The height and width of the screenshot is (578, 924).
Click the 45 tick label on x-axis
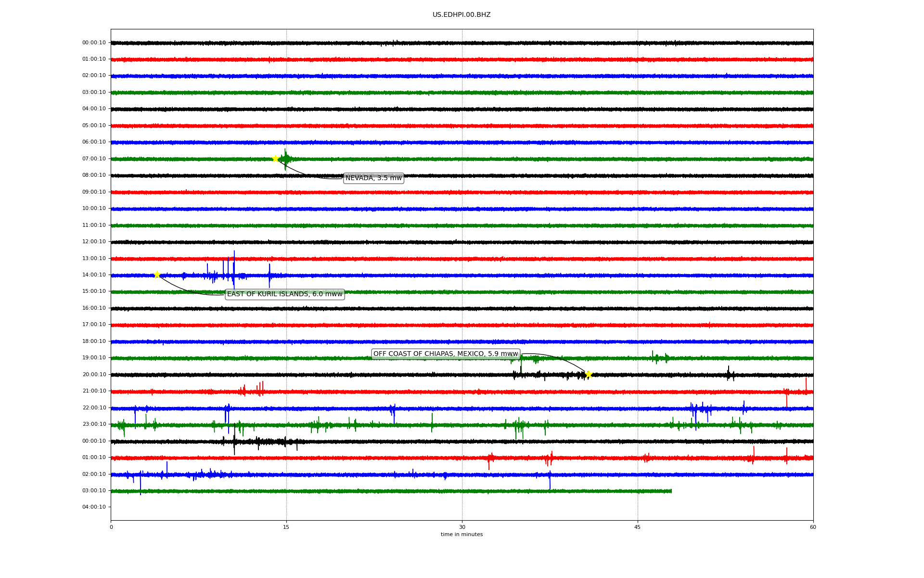click(638, 527)
